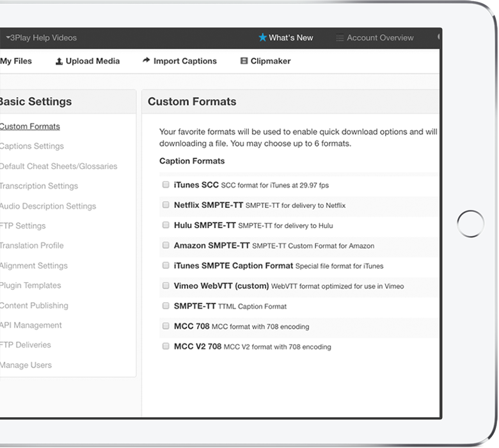Open the Clipmaker tab
This screenshot has width=499, height=448.
pos(265,61)
